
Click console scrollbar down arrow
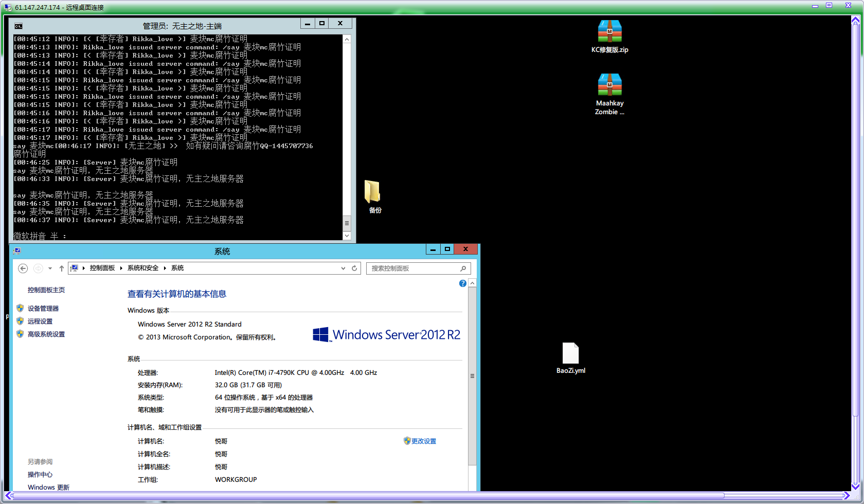pos(347,236)
